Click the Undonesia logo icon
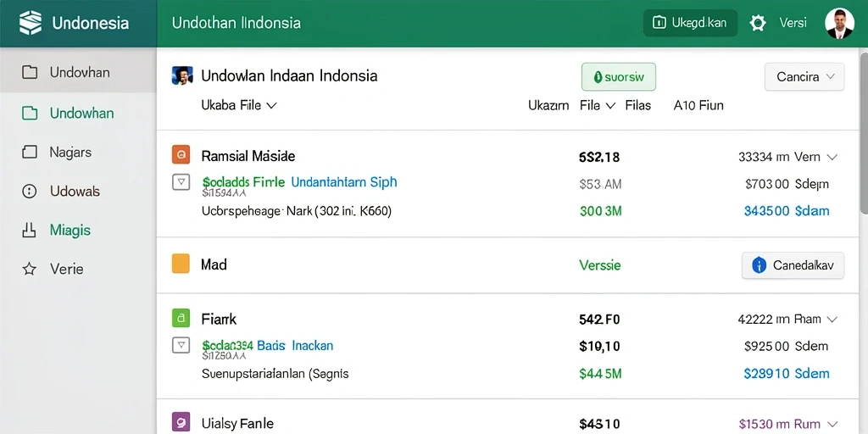This screenshot has width=868, height=434. click(30, 23)
